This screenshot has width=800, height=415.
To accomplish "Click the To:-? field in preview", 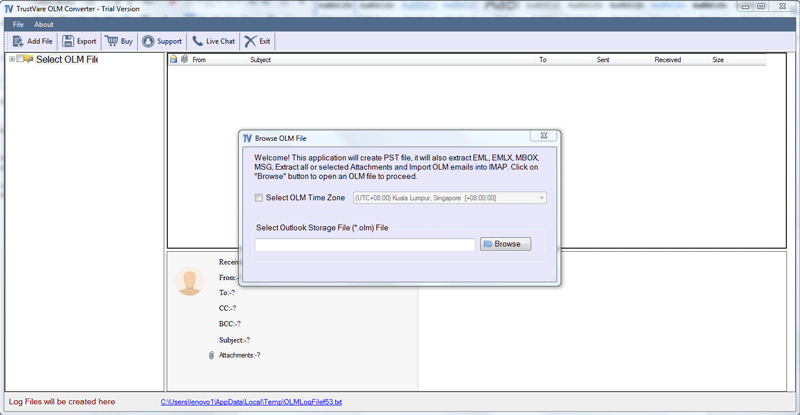I will pyautogui.click(x=227, y=293).
